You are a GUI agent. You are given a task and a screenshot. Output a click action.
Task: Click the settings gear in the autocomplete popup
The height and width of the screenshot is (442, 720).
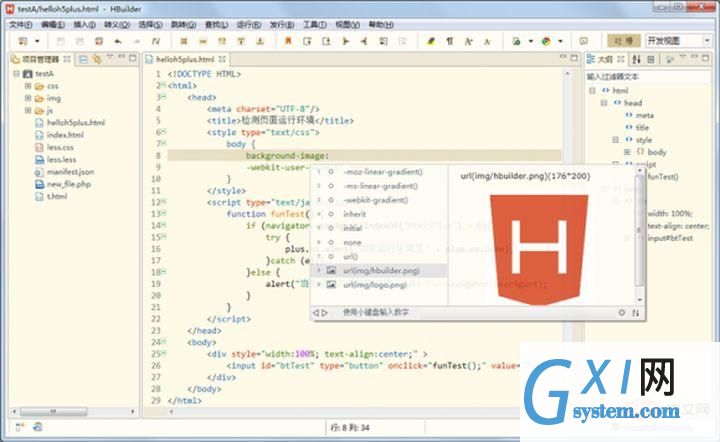(622, 312)
